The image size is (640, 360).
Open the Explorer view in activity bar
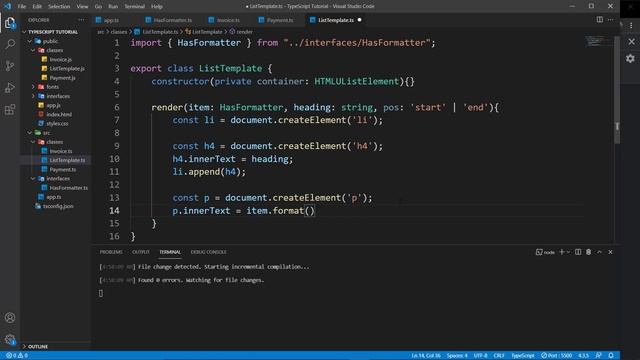click(10, 22)
